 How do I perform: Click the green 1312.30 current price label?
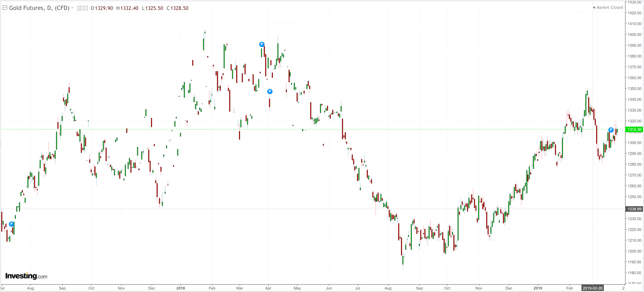(x=634, y=129)
